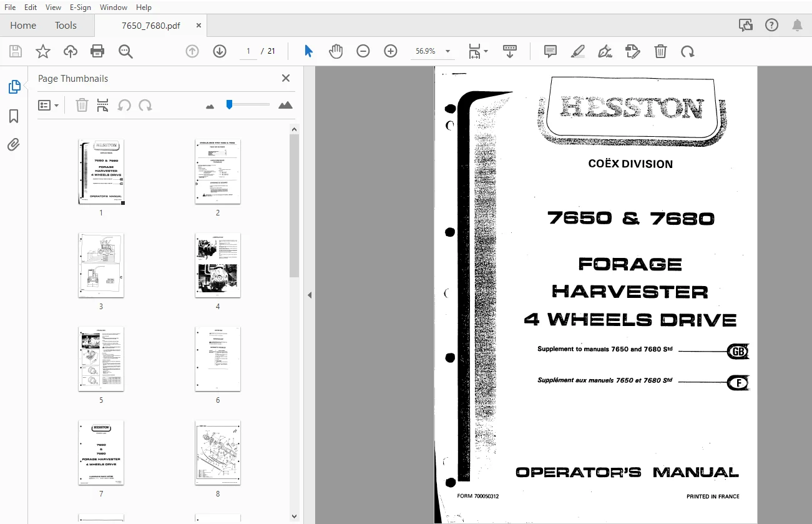Select page 7 thumbnail
The width and height of the screenshot is (812, 524).
click(x=101, y=453)
